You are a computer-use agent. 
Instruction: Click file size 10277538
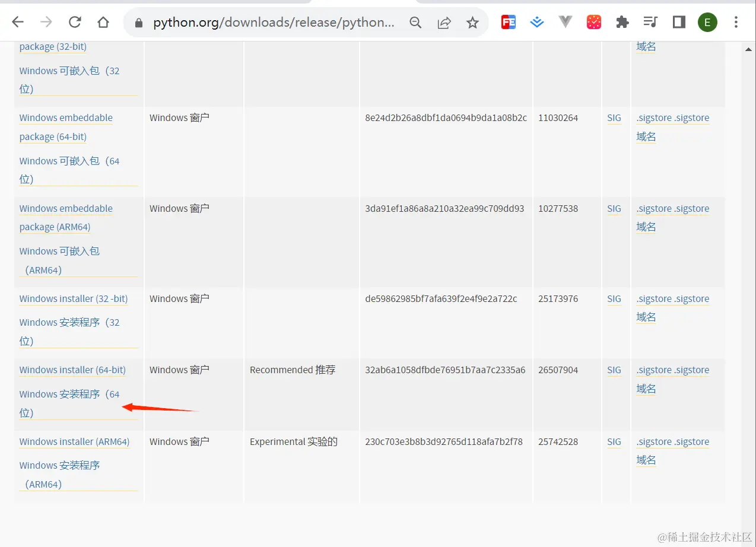click(x=558, y=208)
